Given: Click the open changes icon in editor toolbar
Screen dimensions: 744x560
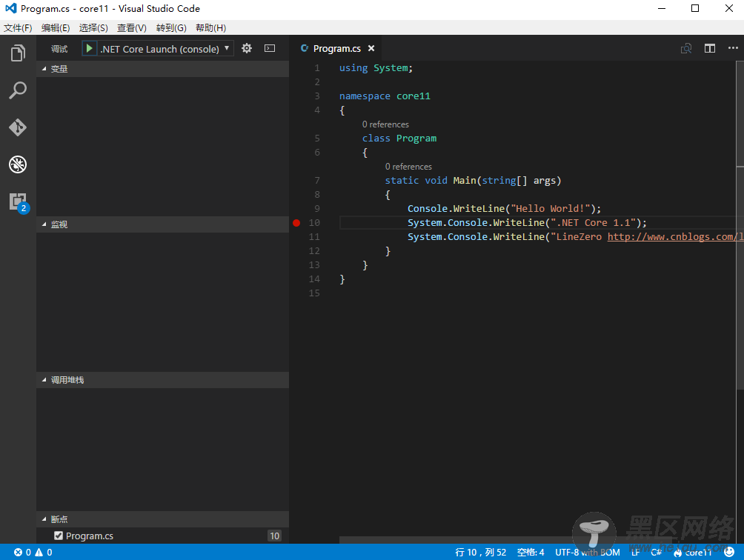Looking at the screenshot, I should 686,48.
